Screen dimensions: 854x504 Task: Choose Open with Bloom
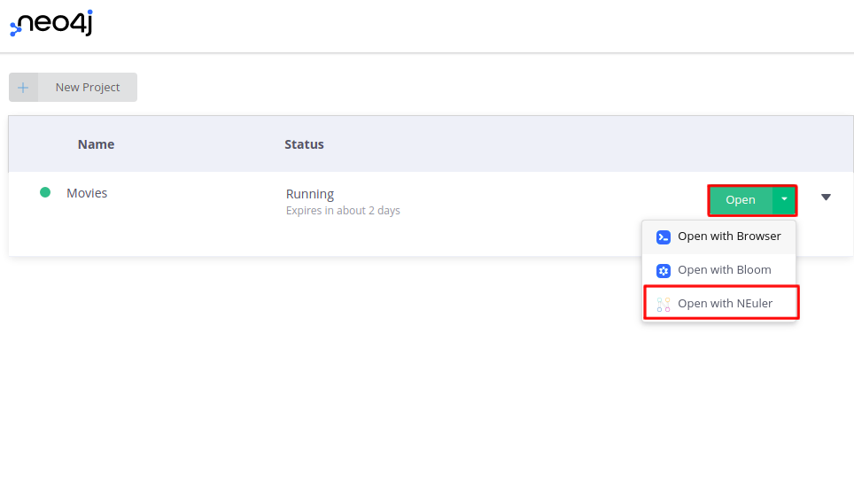click(719, 270)
